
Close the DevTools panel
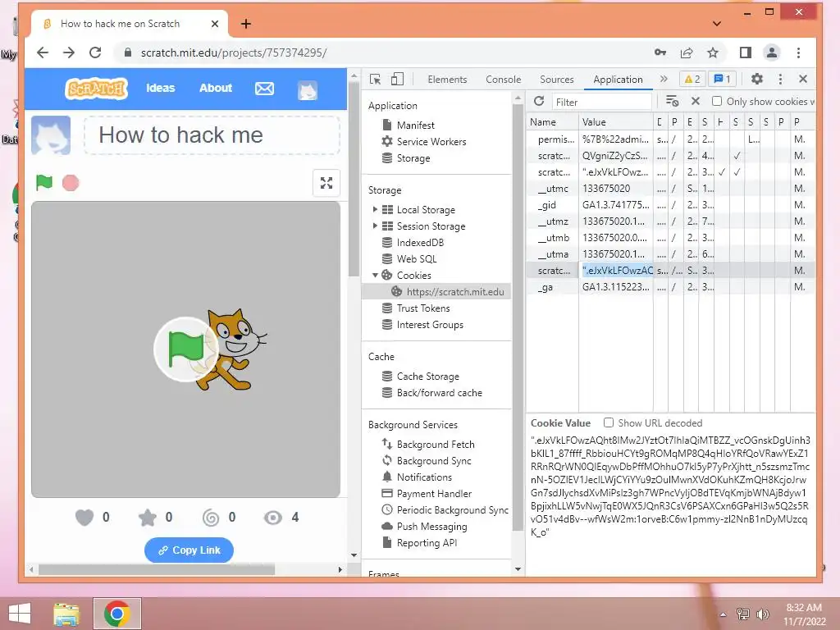click(x=802, y=80)
